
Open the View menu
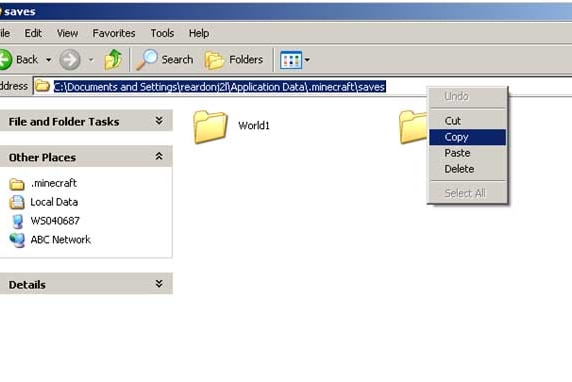[67, 33]
